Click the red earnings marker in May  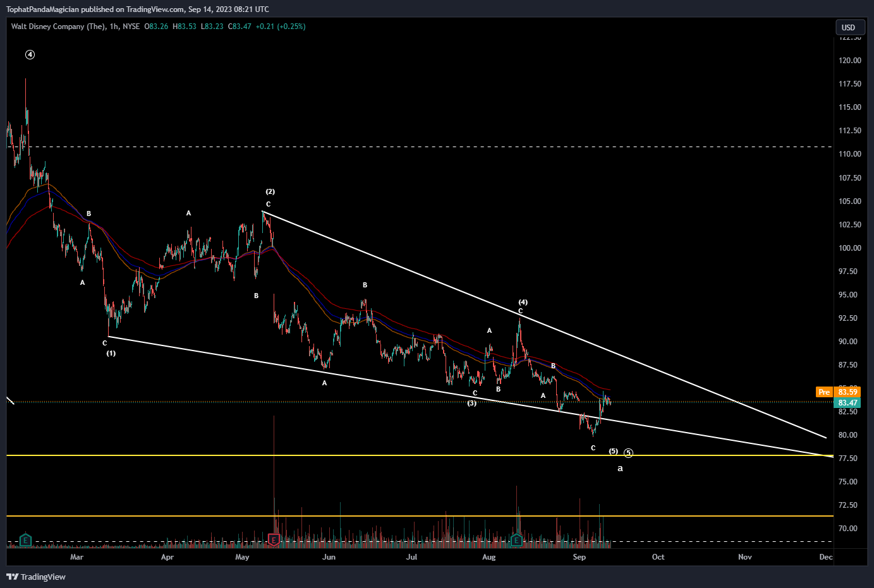point(274,540)
